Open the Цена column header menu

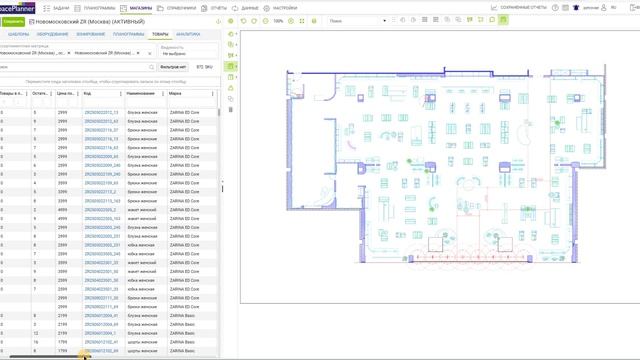78,94
